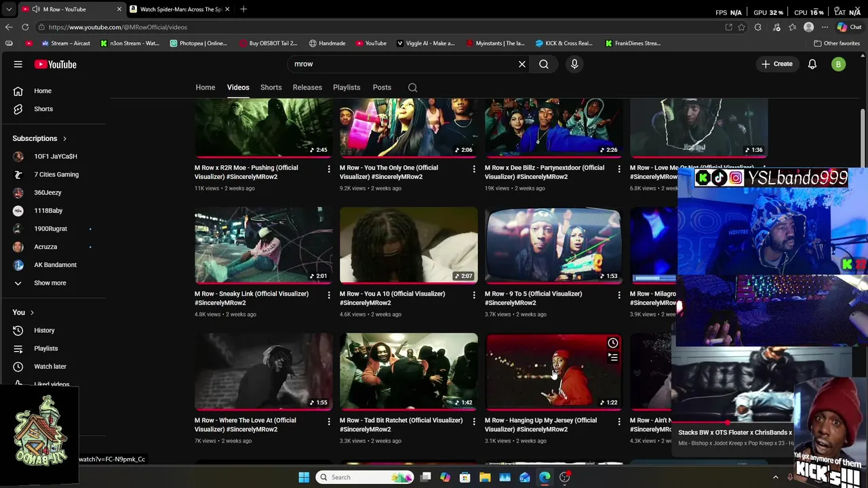Bookmark this page with the star icon
868x488 pixels.
pyautogui.click(x=742, y=27)
